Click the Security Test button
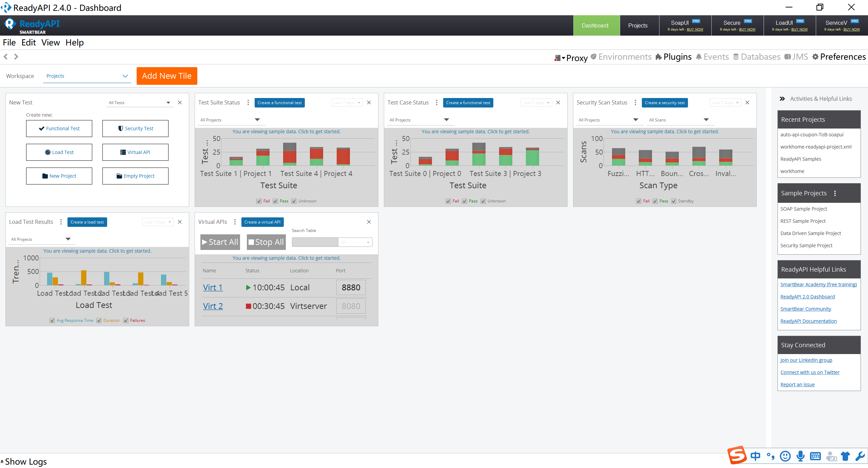868x468 pixels. (135, 129)
